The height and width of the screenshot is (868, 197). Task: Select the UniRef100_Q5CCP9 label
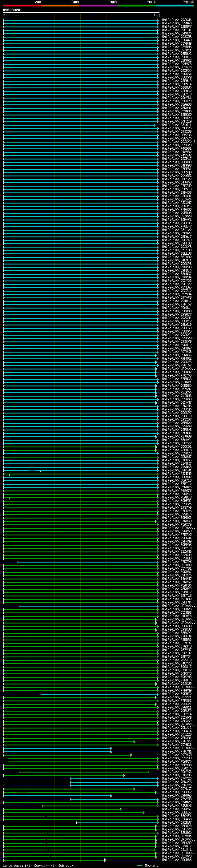176,78
